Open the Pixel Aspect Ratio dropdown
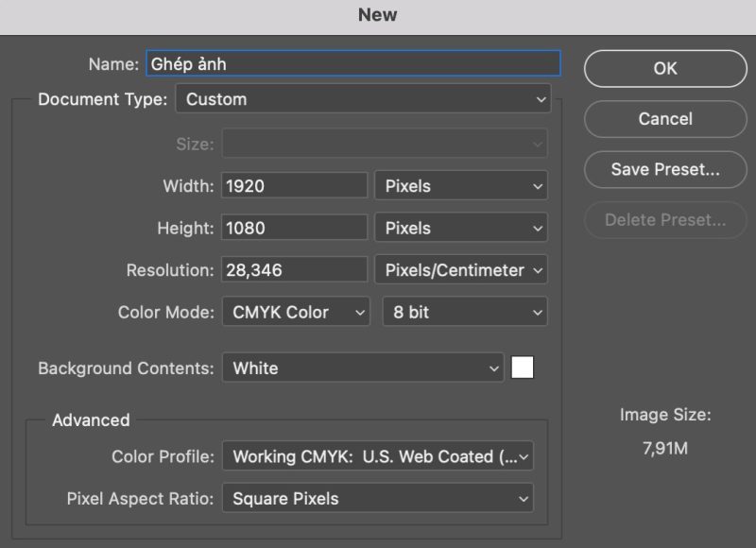 377,498
